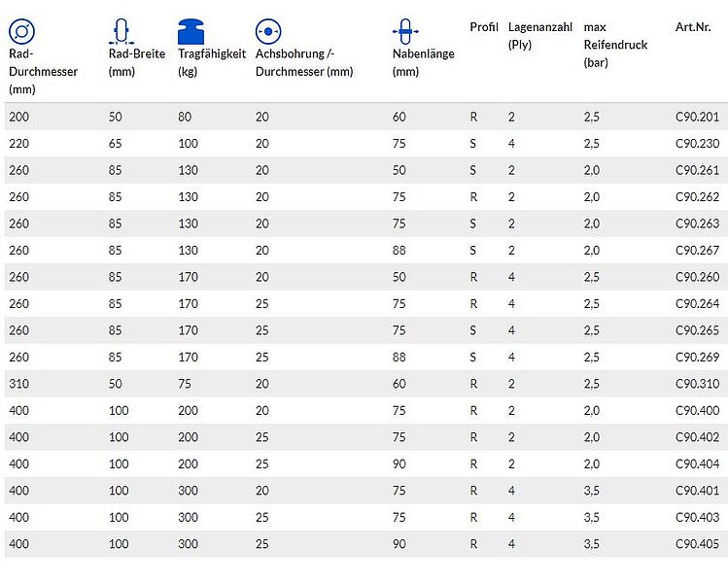The width and height of the screenshot is (728, 583).
Task: Click the Nabenlänge (mm) header label
Action: 424,62
